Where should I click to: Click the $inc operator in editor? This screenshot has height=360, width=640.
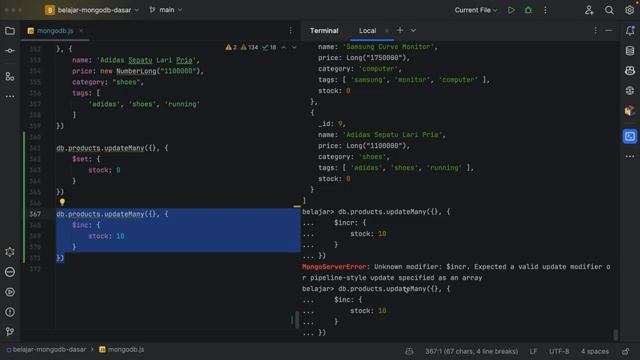[82, 225]
